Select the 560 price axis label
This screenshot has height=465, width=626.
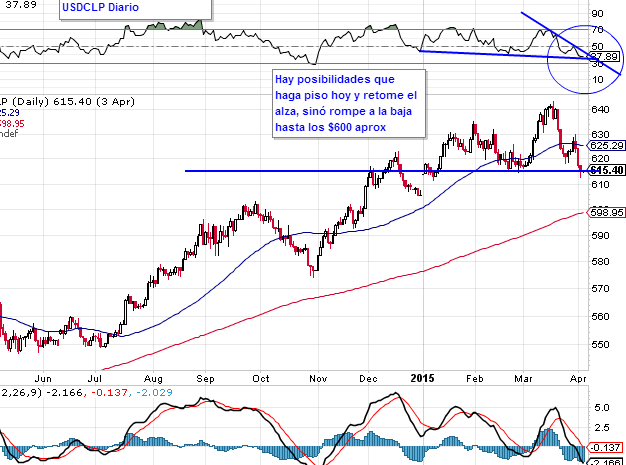[600, 317]
